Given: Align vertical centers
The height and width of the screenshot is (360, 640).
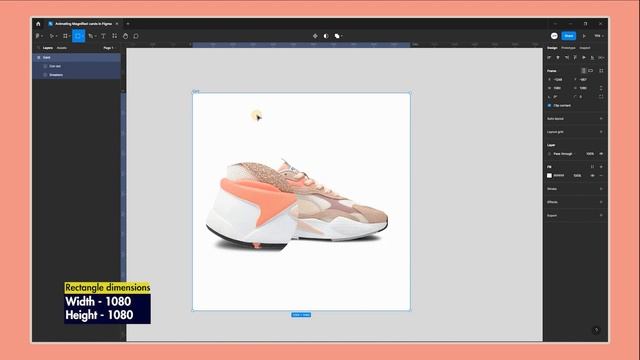Looking at the screenshot, I should pyautogui.click(x=584, y=58).
